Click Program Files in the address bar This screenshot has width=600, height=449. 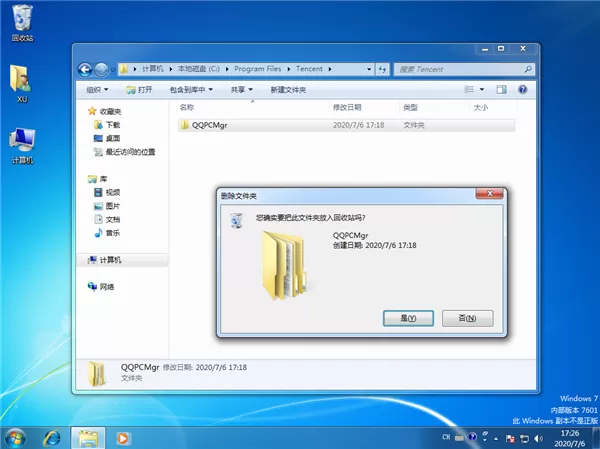coord(258,69)
